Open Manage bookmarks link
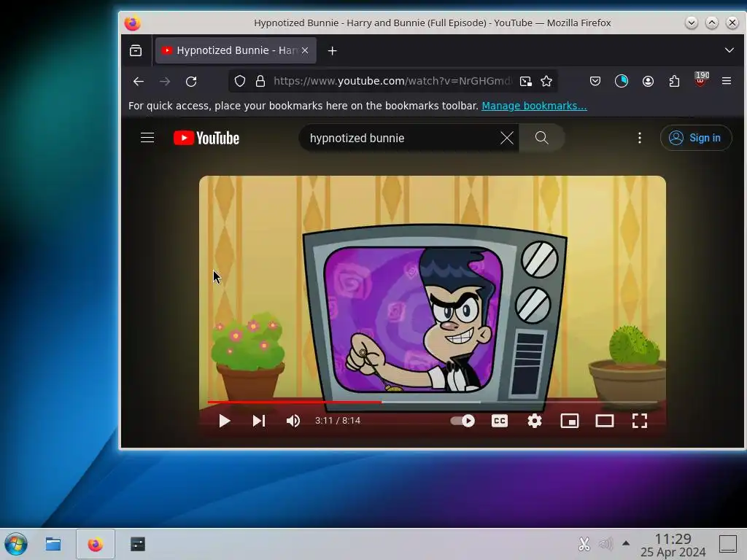Screen dimensions: 747x560 click(534, 106)
